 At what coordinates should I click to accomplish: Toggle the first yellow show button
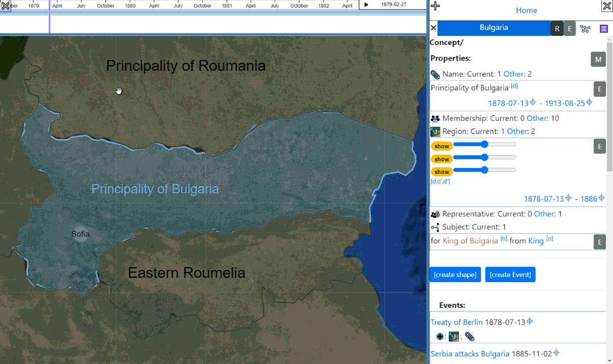(442, 146)
